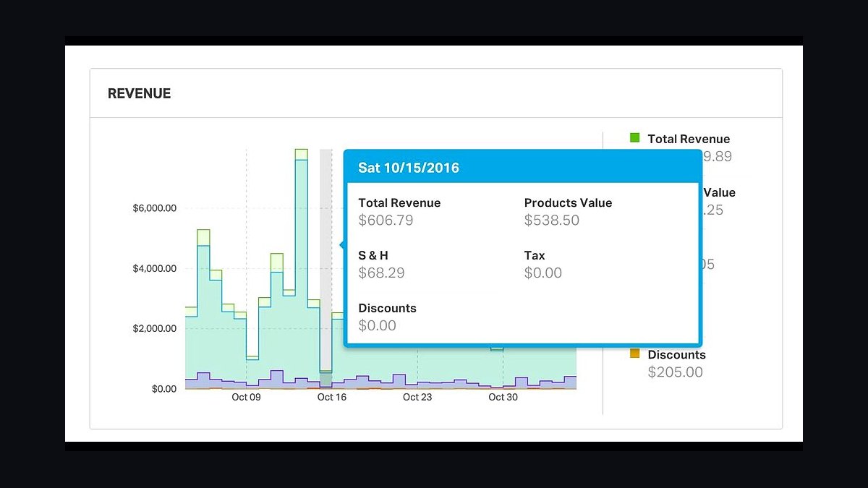The image size is (868, 488).
Task: Select the Discounts legend label
Action: 676,355
